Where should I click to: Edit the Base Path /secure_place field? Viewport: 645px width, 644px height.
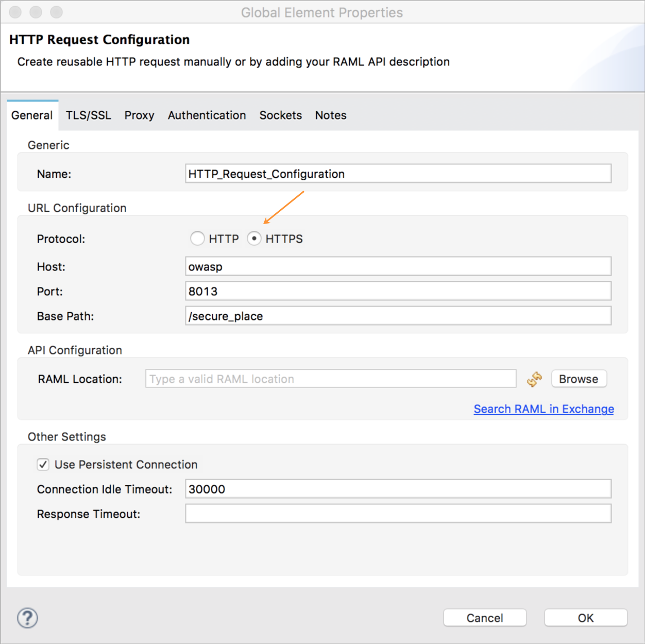[398, 316]
